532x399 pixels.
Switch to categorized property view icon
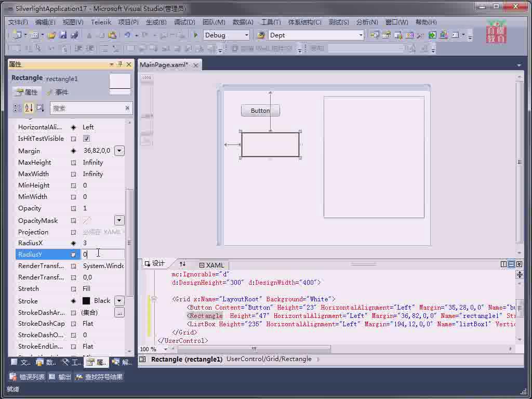(x=17, y=108)
